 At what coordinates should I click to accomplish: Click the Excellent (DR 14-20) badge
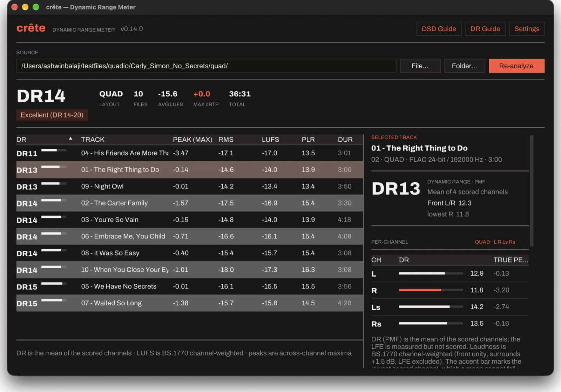[x=52, y=115]
